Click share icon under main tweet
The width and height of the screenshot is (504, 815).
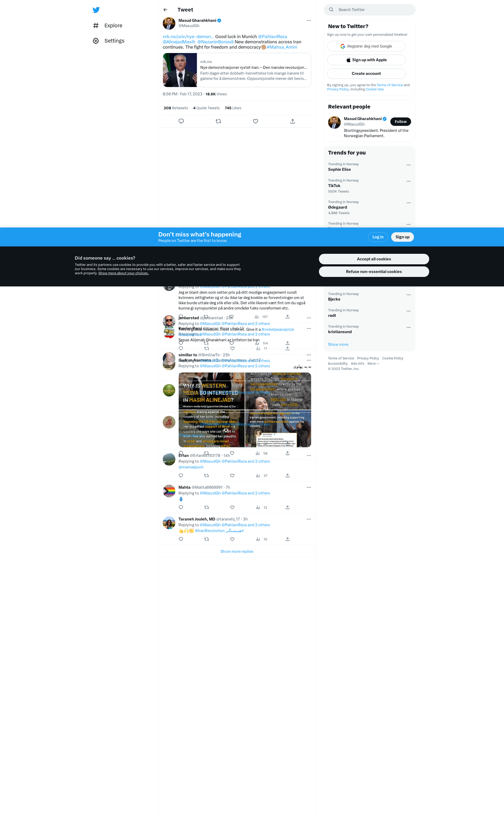[x=292, y=121]
